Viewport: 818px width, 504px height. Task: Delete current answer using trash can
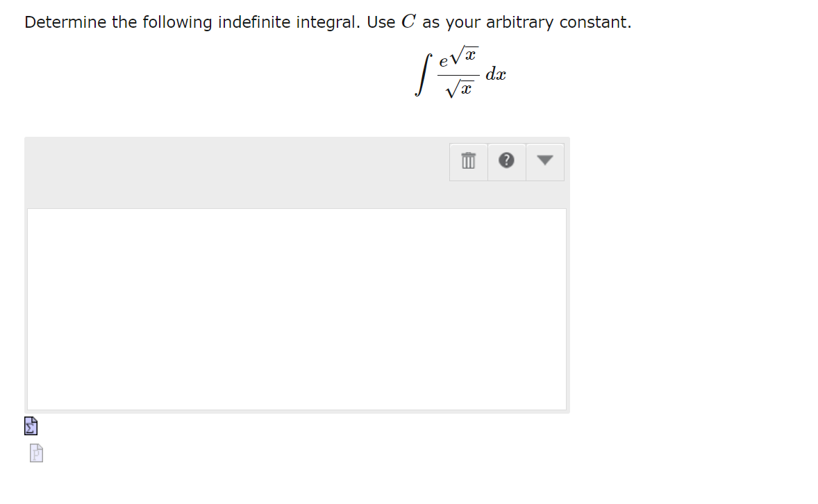click(x=468, y=161)
